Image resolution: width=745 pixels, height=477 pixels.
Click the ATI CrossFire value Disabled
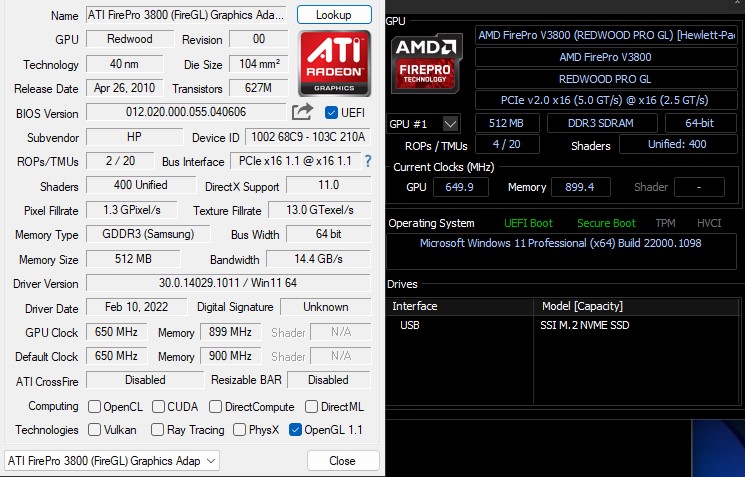[145, 380]
